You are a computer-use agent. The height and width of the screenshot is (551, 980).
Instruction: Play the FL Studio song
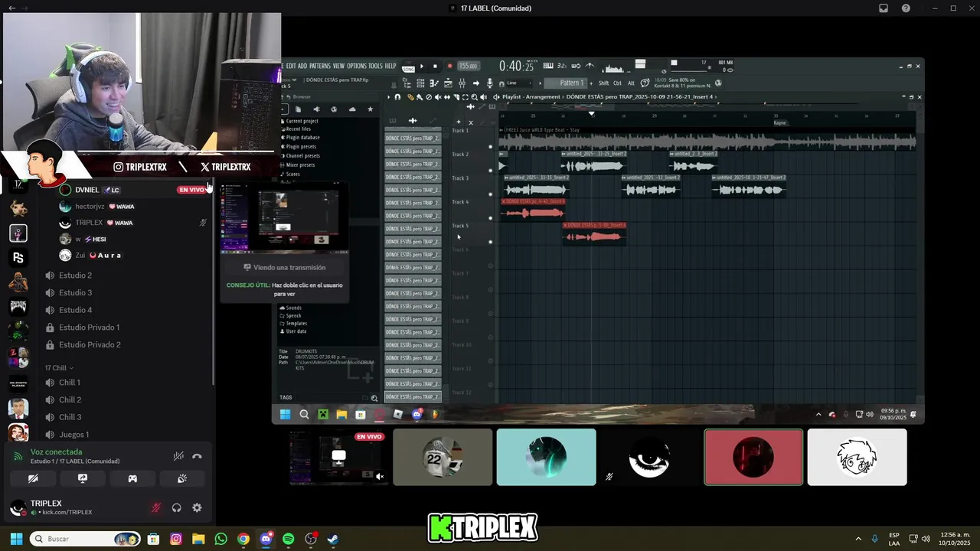click(x=421, y=67)
